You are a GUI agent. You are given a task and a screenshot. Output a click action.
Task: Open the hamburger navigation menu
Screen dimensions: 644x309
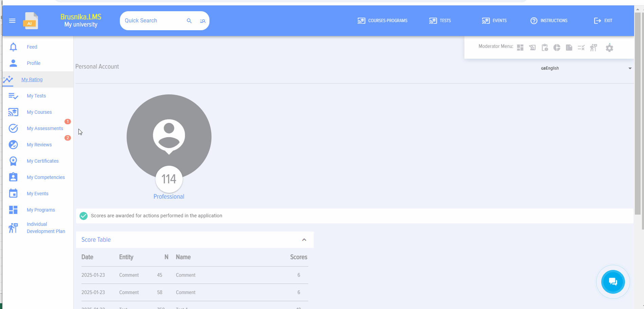[x=12, y=21]
